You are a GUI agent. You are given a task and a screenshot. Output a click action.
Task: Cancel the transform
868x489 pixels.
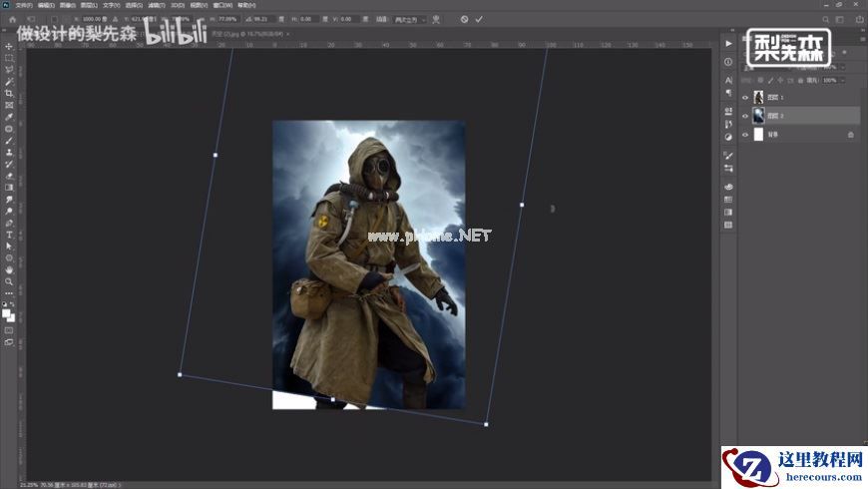point(465,19)
